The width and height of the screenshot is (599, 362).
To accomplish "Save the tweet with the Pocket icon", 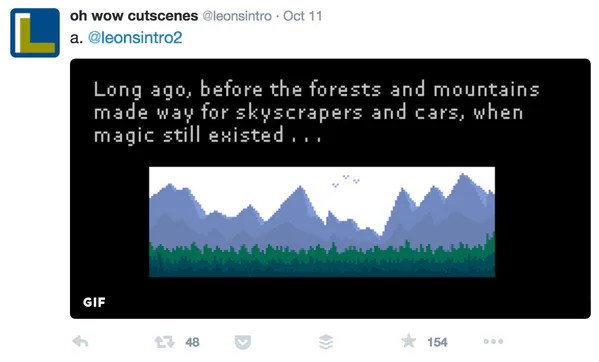I will (243, 342).
